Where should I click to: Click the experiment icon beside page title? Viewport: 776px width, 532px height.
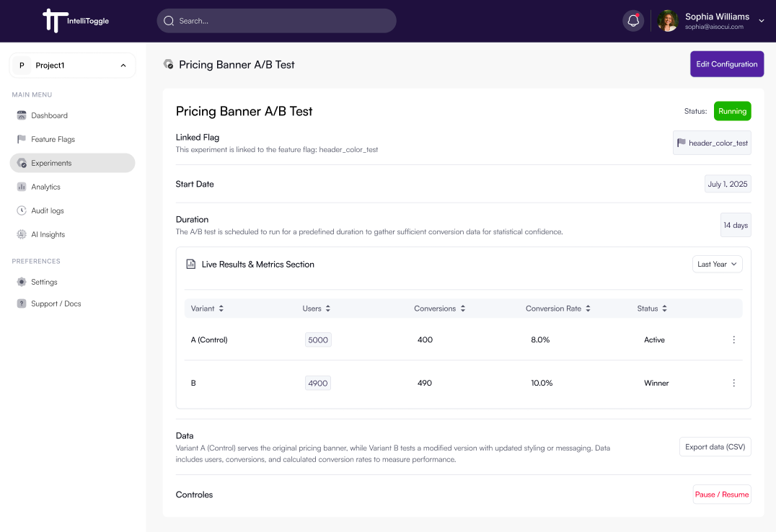point(169,64)
